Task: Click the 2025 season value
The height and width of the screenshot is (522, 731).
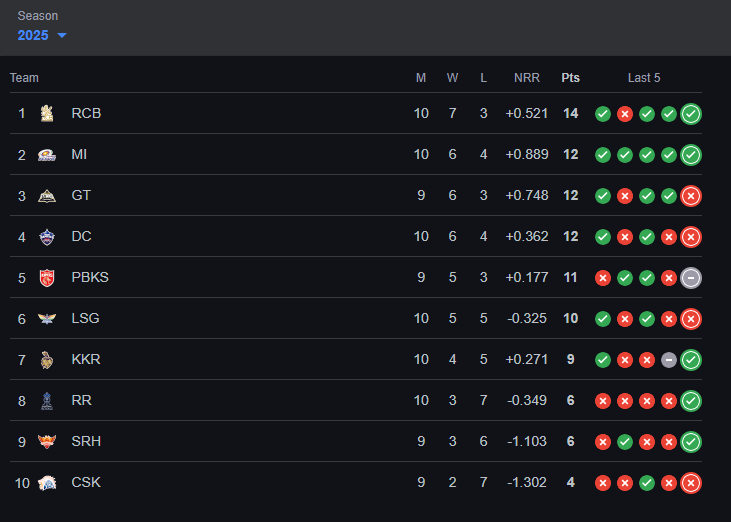Action: tap(33, 35)
